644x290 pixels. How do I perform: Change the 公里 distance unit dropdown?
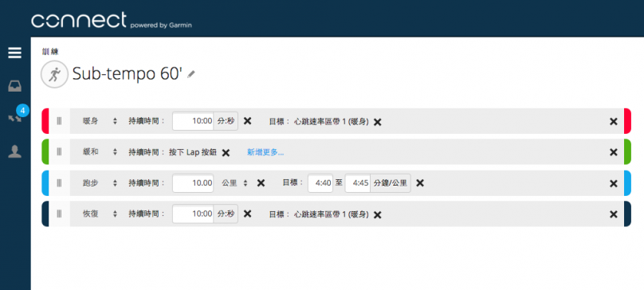234,183
